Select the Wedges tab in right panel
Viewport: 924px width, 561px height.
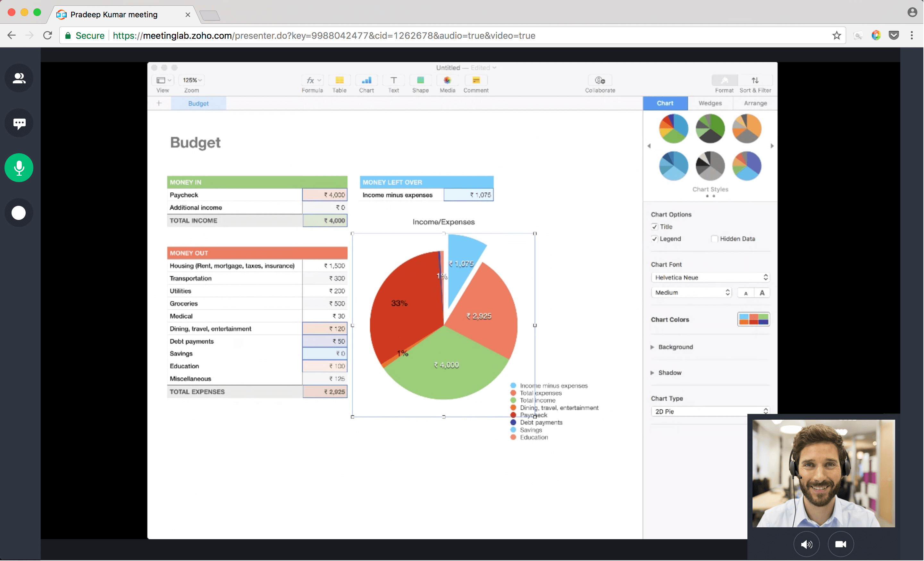point(710,103)
